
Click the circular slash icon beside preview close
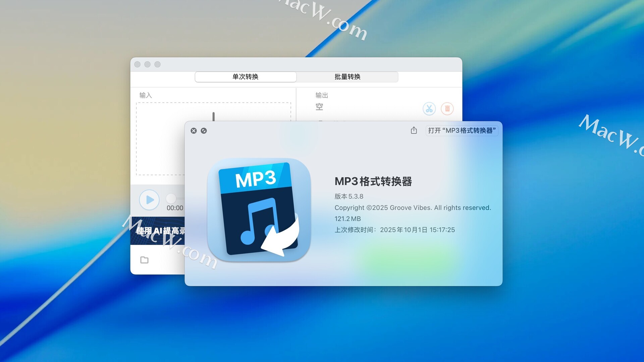coord(204,131)
